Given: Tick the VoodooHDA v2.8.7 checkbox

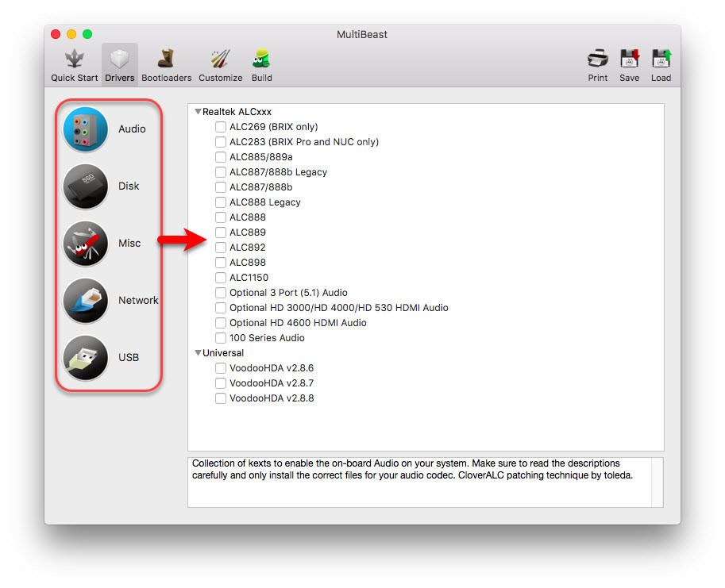Looking at the screenshot, I should tap(221, 383).
